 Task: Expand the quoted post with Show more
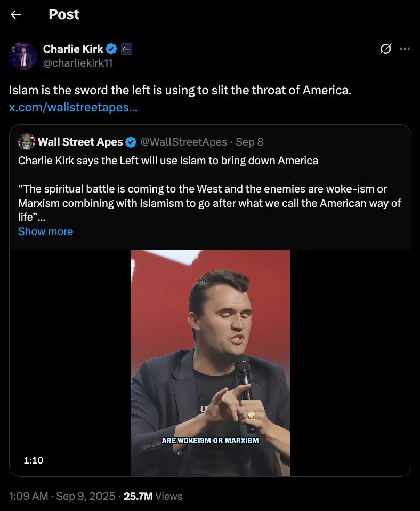click(45, 231)
